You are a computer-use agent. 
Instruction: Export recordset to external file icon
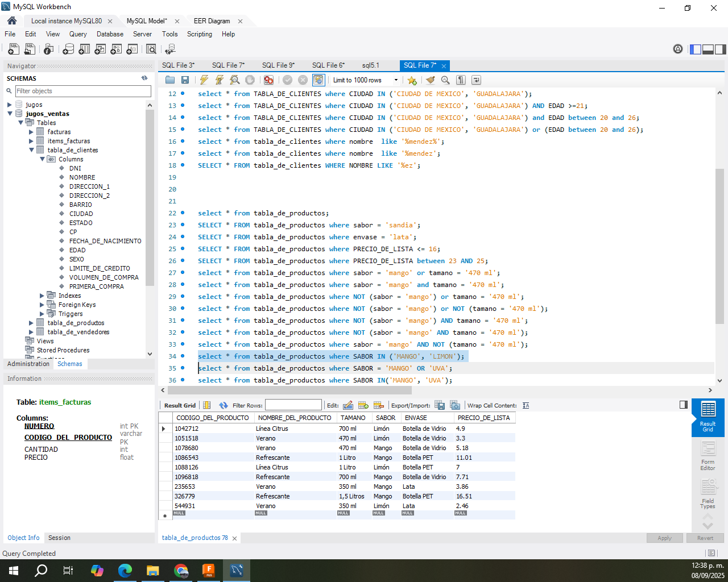tap(440, 405)
